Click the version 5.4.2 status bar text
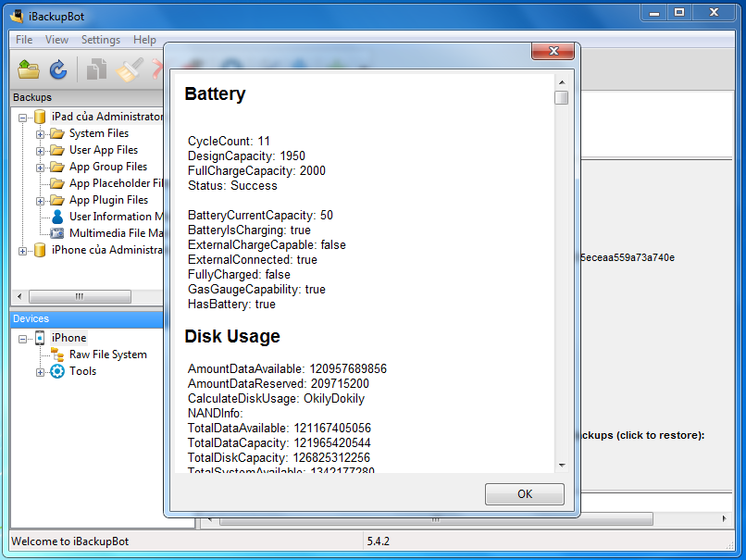The image size is (746, 560). (379, 541)
